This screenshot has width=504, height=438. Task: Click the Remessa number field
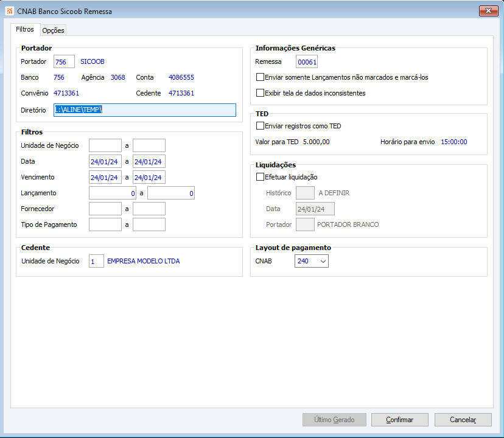pyautogui.click(x=307, y=61)
